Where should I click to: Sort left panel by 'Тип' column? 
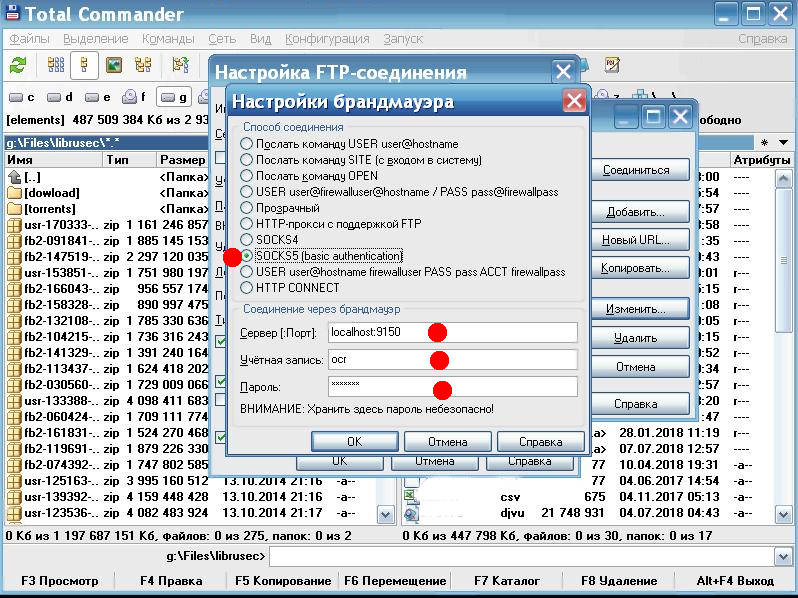[x=129, y=160]
